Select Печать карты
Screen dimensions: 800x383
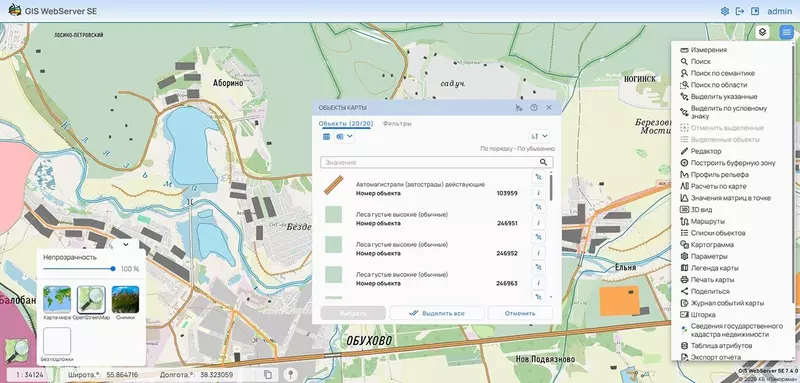click(x=712, y=280)
